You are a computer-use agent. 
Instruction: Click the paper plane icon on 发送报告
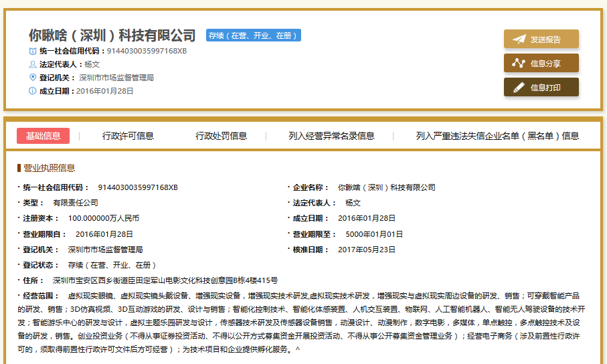[519, 39]
